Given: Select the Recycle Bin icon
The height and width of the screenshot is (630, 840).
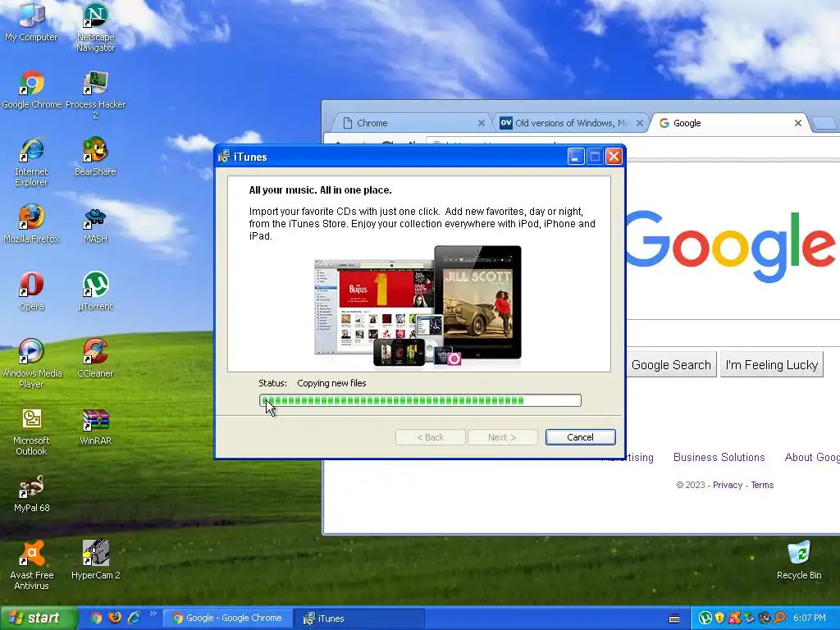Looking at the screenshot, I should 799,559.
